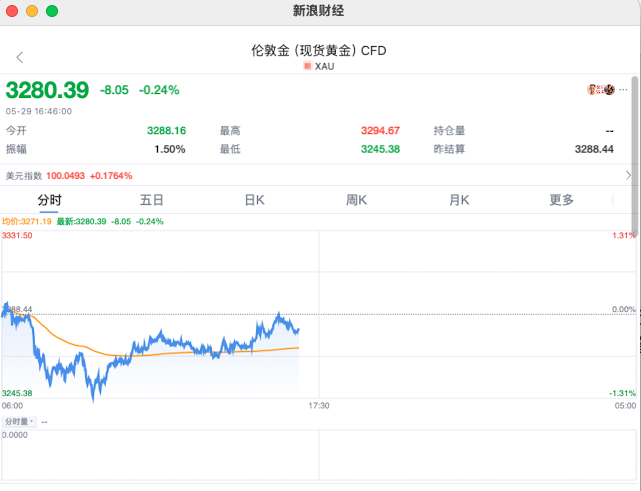Click the 均价:3271.19 label above the chart
This screenshot has height=491, width=641.
tap(27, 221)
